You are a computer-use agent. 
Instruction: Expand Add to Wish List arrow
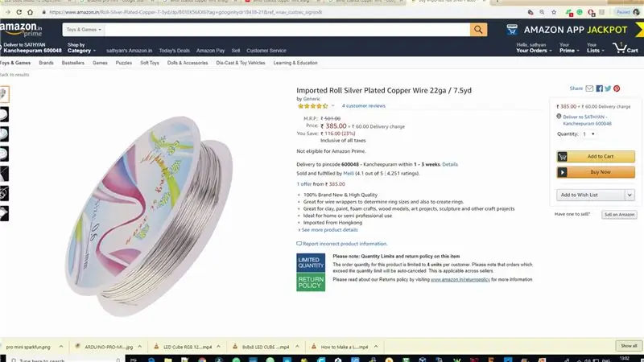point(630,195)
